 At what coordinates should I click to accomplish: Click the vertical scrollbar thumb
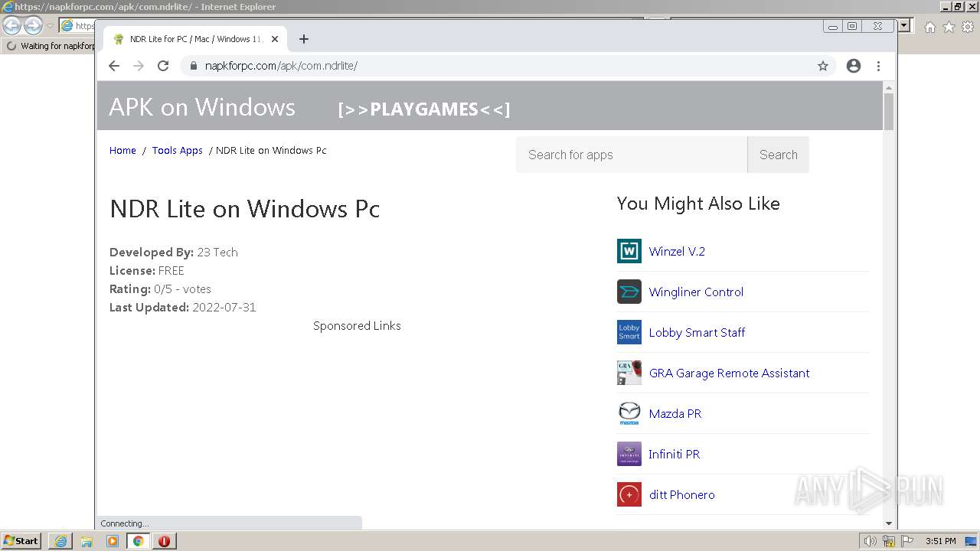pyautogui.click(x=889, y=111)
